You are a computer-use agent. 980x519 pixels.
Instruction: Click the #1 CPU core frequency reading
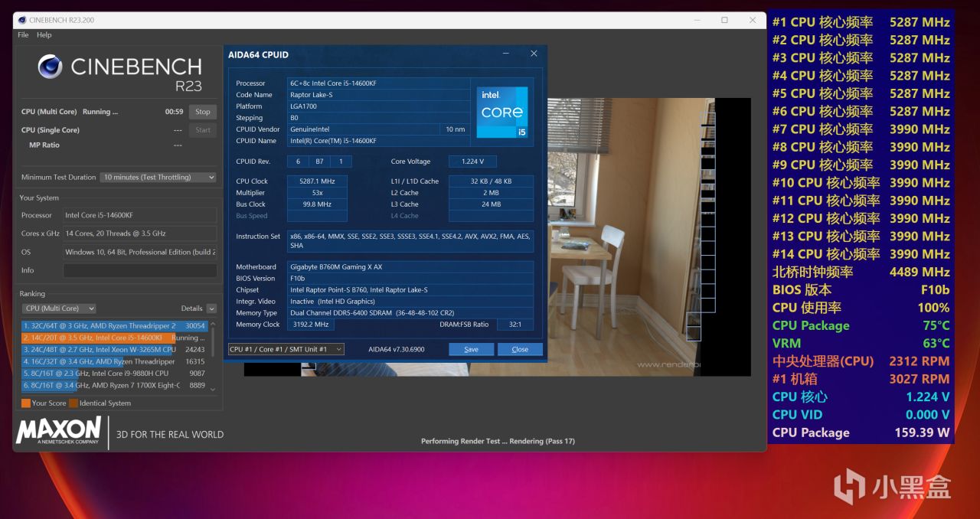tap(920, 22)
